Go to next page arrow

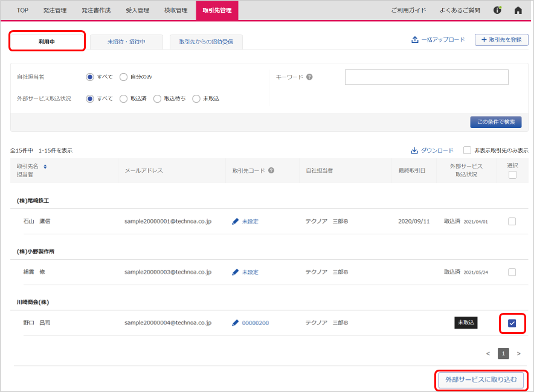[518, 353]
